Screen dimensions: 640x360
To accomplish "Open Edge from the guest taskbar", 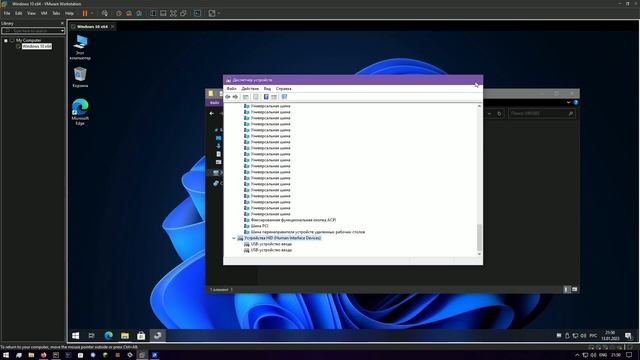I will coord(109,336).
